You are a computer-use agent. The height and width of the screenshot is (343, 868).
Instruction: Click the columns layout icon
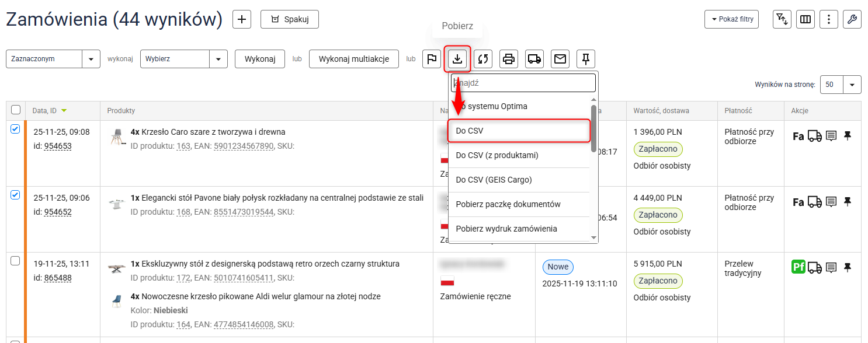point(805,19)
